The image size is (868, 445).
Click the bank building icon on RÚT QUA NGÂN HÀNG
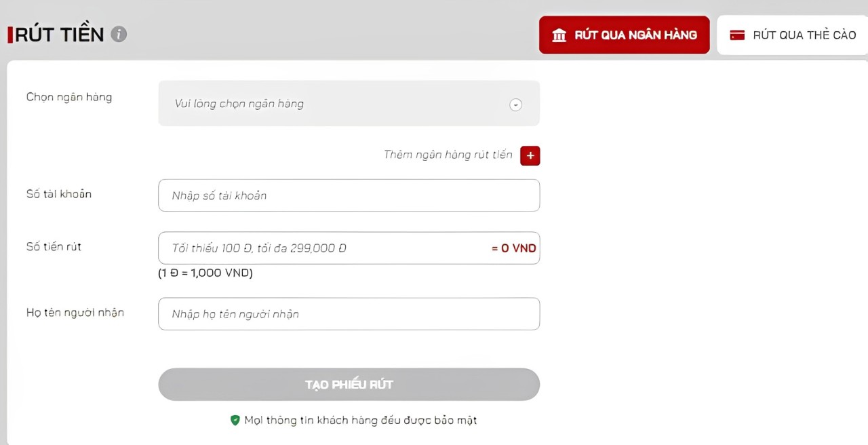[x=560, y=34]
